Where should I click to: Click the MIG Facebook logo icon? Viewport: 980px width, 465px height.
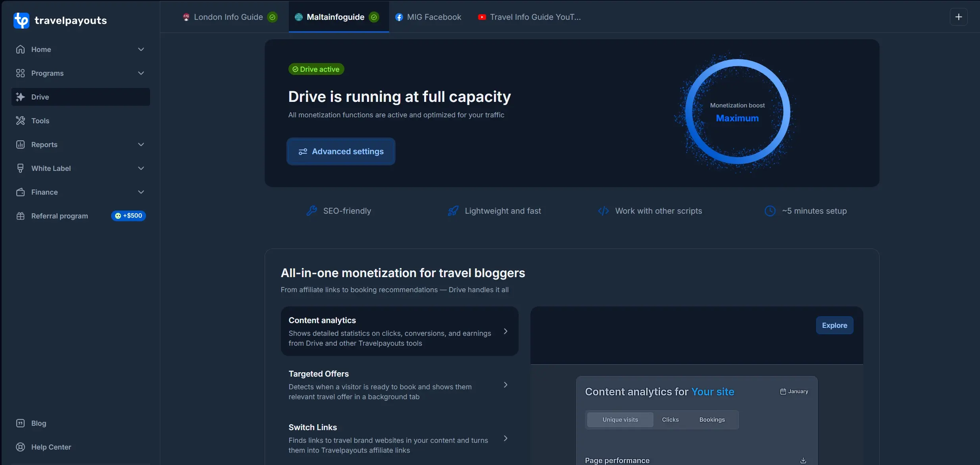coord(399,17)
